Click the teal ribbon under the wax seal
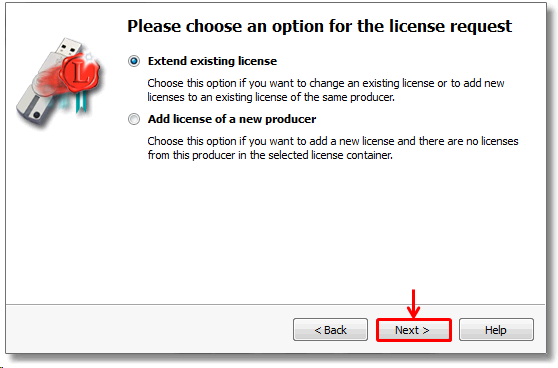Screen dimensions: 558x368 point(81,101)
